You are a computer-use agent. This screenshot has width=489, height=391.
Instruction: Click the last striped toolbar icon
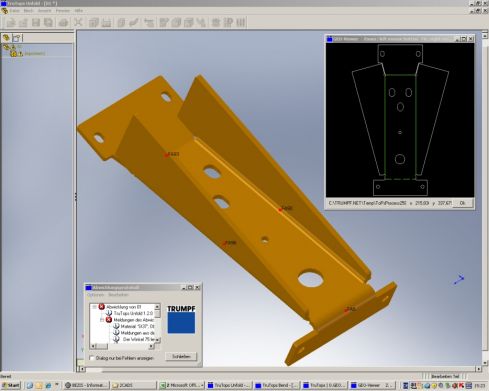pos(241,23)
